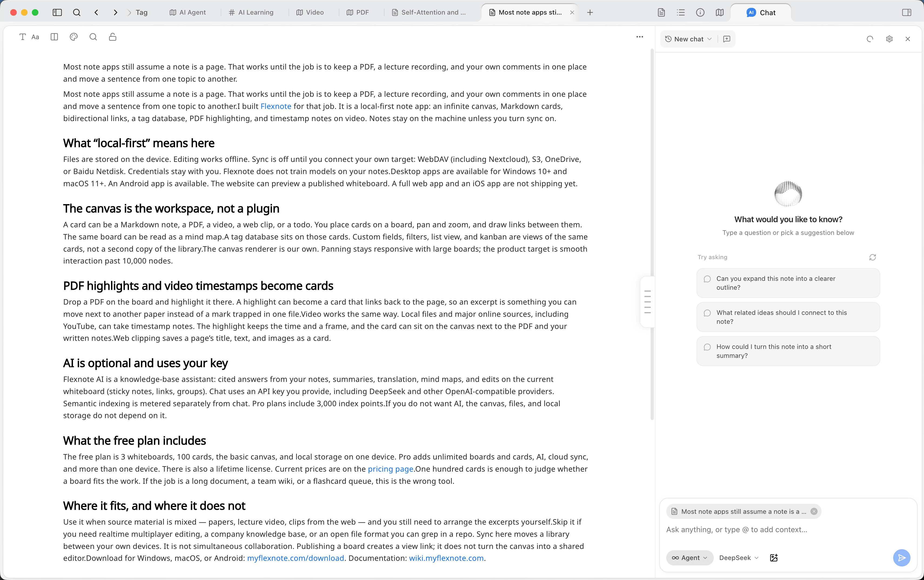The image size is (924, 580).
Task: Start a new chat with plus bubble icon
Action: 727,39
